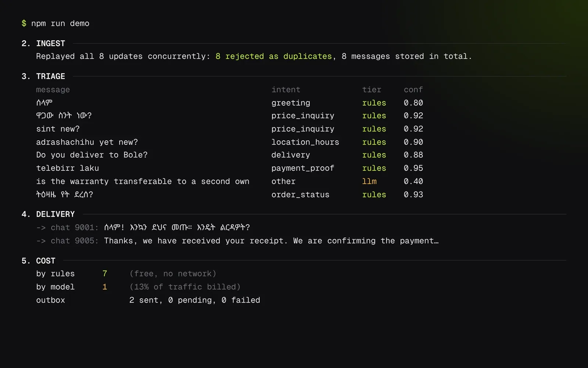The height and width of the screenshot is (368, 588).
Task: Click the 0.93 confidence value
Action: click(413, 195)
